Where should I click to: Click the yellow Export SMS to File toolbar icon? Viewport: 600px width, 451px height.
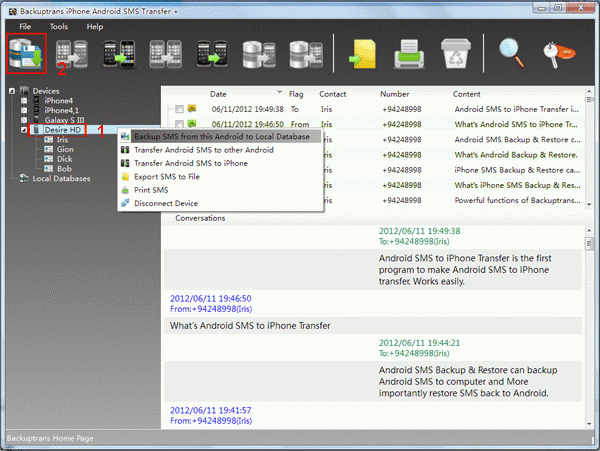[x=362, y=54]
